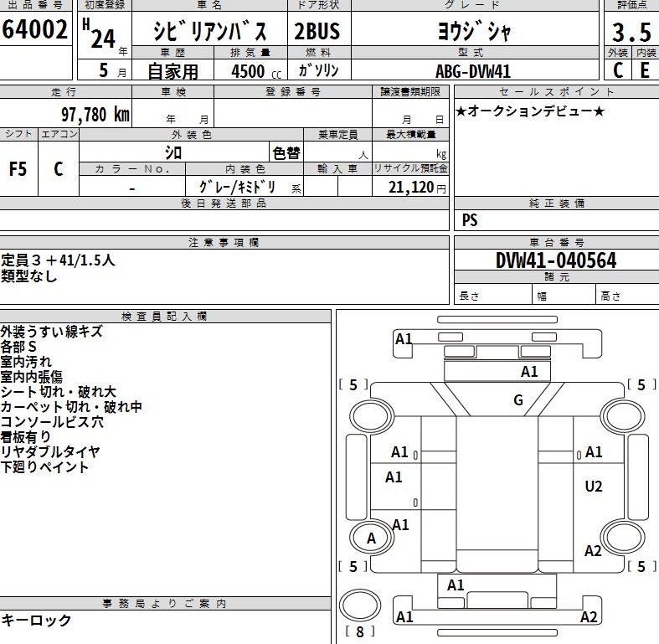The height and width of the screenshot is (644, 659).
Task: Click the fuel type ガソリン
Action: point(318,70)
